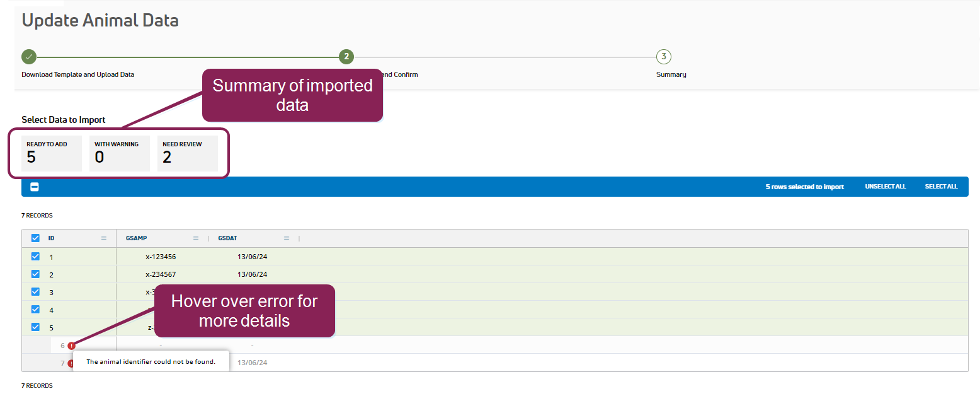Select the NEED REVIEW summary card

[188, 153]
